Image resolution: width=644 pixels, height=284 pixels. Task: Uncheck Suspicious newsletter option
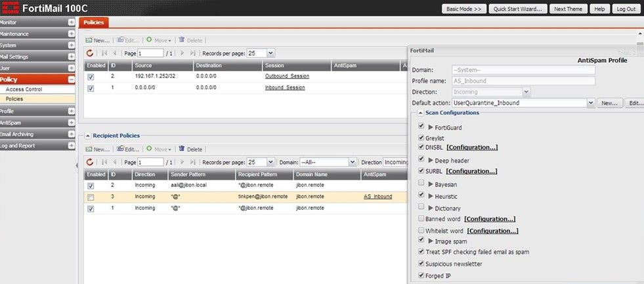pos(421,263)
